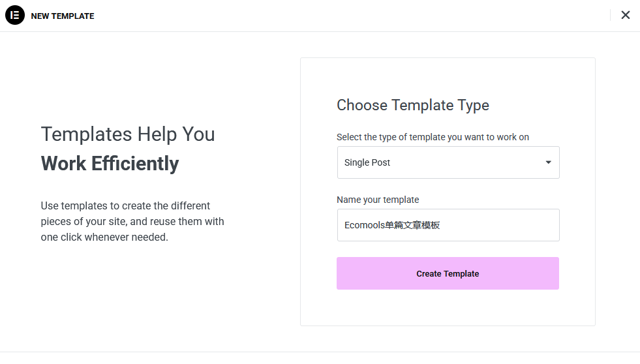Click the 'Use templates to create' description paragraph
The height and width of the screenshot is (364, 640).
point(132,221)
